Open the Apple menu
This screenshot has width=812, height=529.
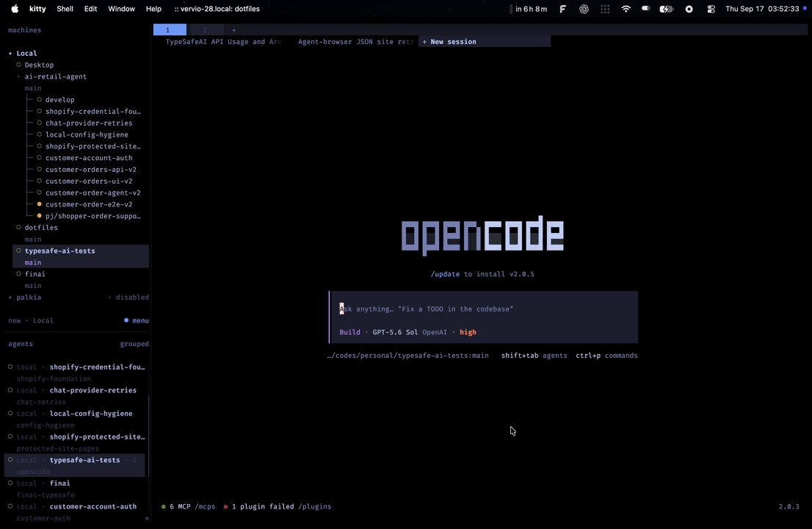coord(15,9)
